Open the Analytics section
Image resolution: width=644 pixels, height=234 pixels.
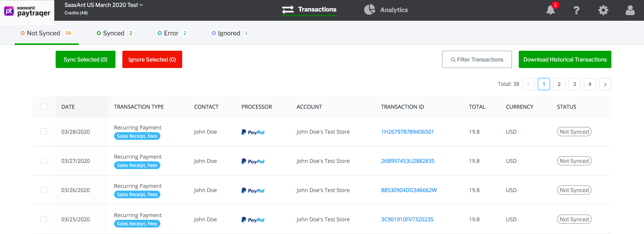[x=386, y=10]
